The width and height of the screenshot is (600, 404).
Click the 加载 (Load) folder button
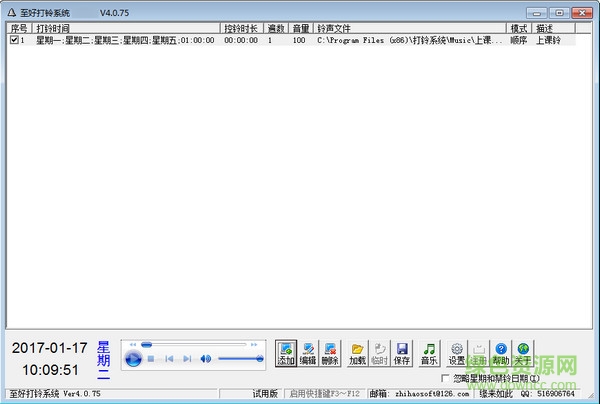[357, 354]
